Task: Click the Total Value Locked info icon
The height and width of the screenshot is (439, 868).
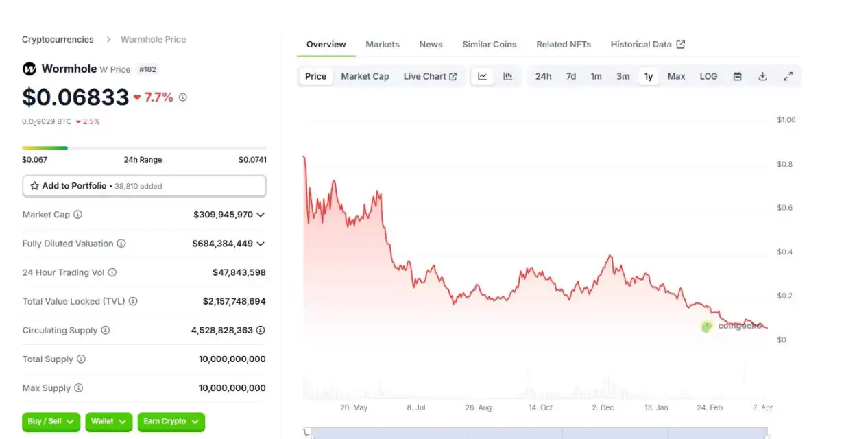Action: (x=133, y=301)
